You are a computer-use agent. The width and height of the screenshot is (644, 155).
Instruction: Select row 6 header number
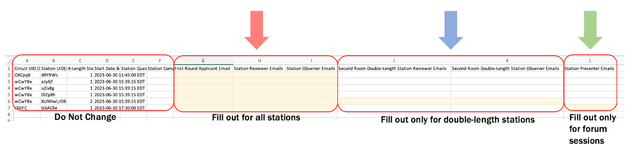pos(9,101)
